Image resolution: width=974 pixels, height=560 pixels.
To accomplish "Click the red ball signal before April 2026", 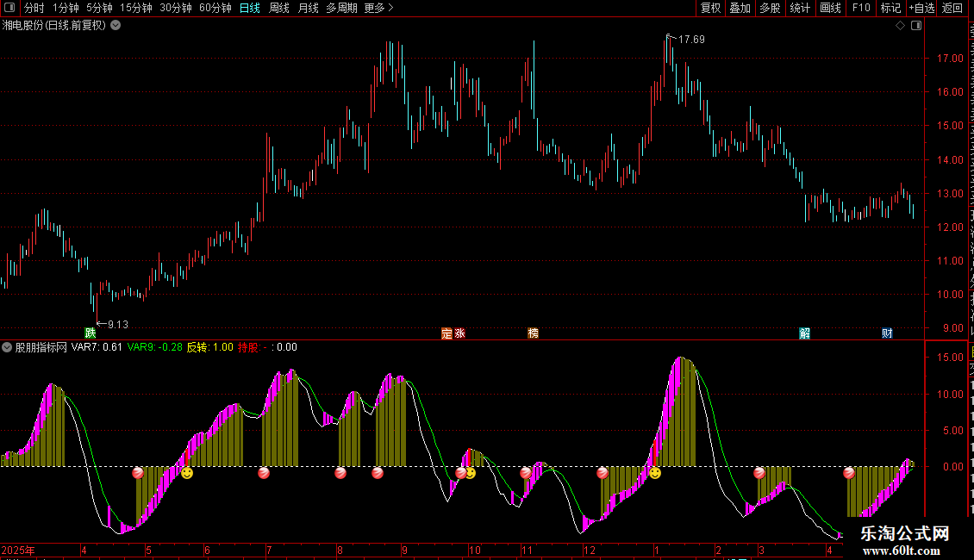I will [848, 473].
